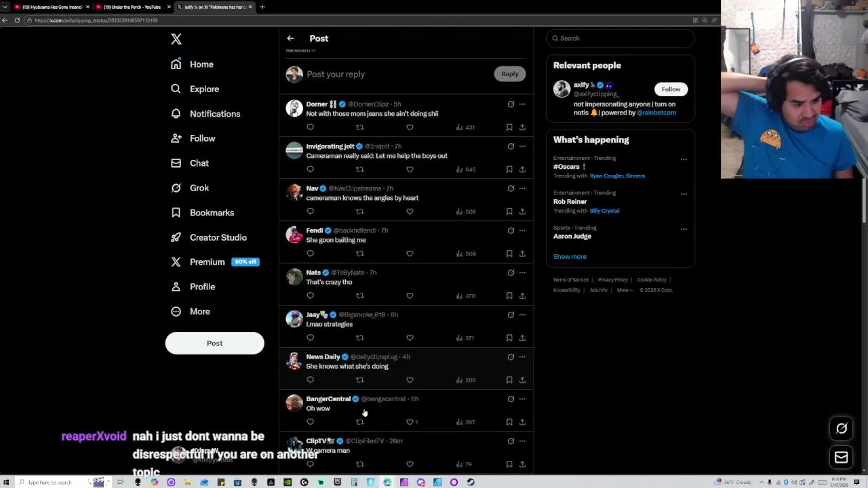Screen dimensions: 868x488
Task: Open Profile page from sidebar
Action: tap(193, 287)
